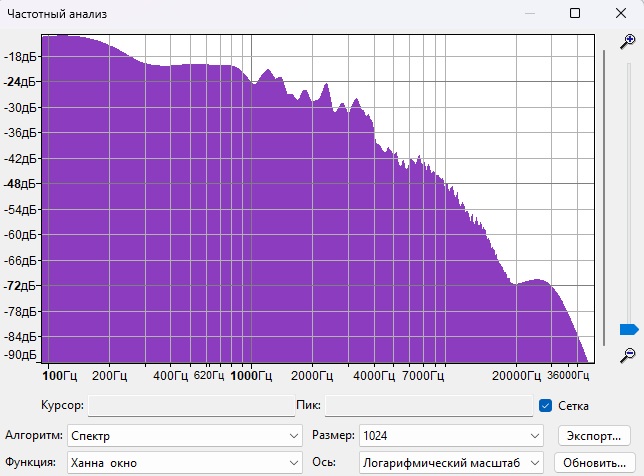Toggle the Сетка grid checkbox
The height and width of the screenshot is (476, 644).
pyautogui.click(x=545, y=406)
